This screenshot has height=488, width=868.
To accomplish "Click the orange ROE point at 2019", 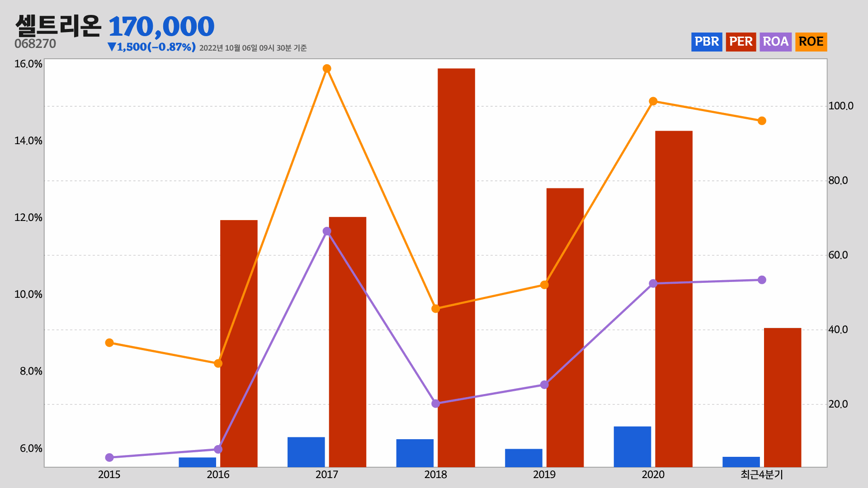I will pyautogui.click(x=544, y=285).
